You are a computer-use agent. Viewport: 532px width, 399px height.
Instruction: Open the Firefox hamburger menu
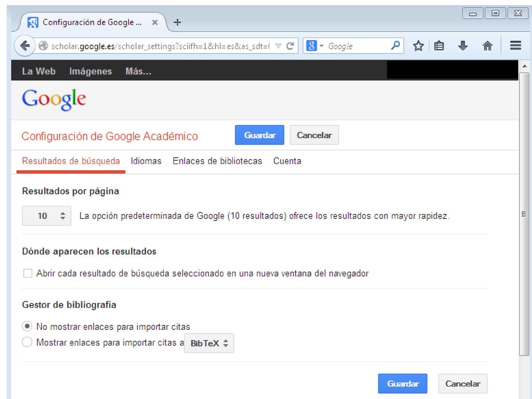(x=515, y=46)
